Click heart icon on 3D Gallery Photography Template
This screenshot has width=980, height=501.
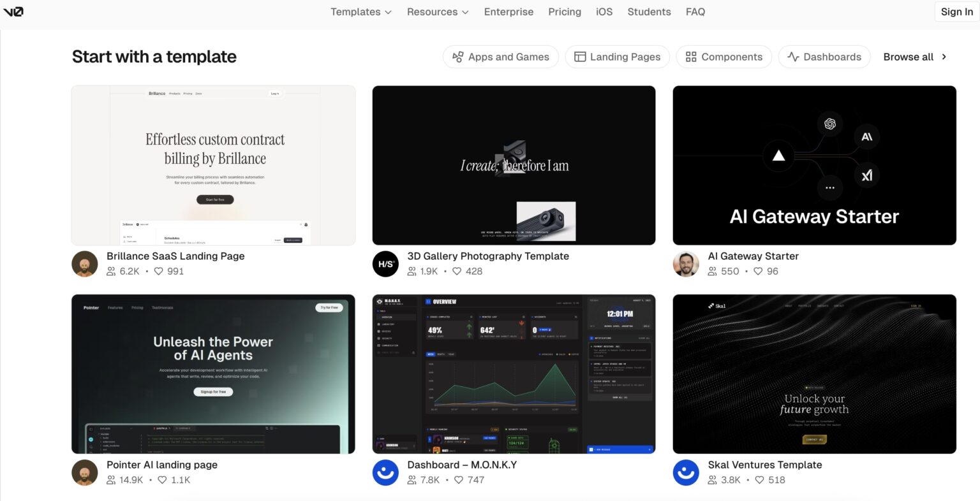[x=457, y=272]
